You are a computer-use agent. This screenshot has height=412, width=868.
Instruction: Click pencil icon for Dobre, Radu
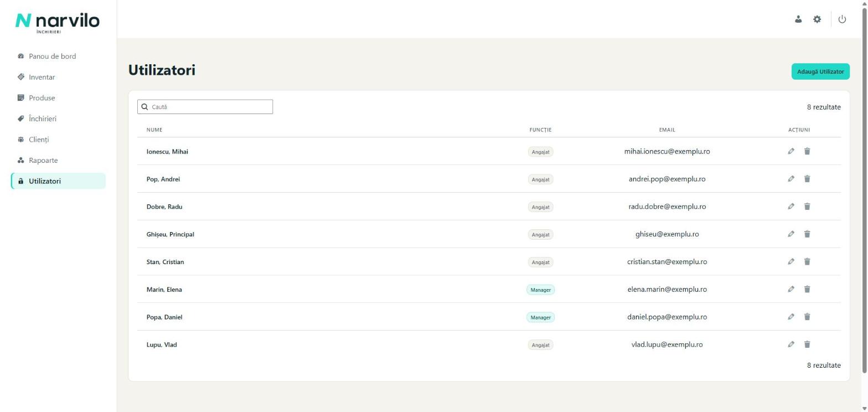tap(791, 207)
